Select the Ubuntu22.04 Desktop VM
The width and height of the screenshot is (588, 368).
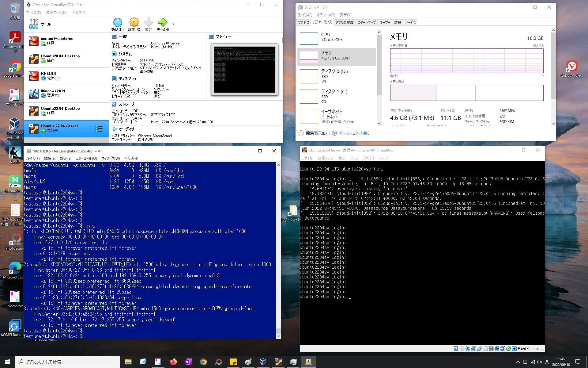66,111
